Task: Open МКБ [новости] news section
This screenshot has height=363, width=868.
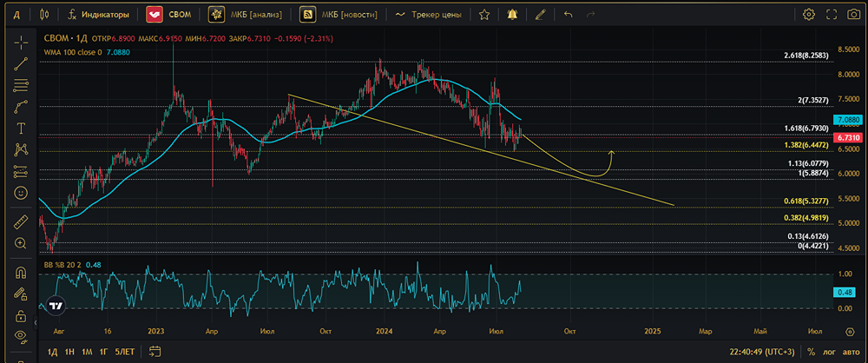Action: [x=339, y=15]
